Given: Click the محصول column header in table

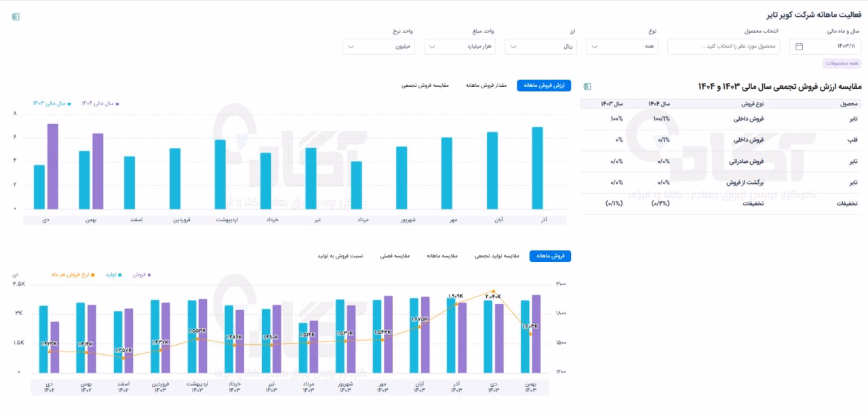Looking at the screenshot, I should coord(850,104).
